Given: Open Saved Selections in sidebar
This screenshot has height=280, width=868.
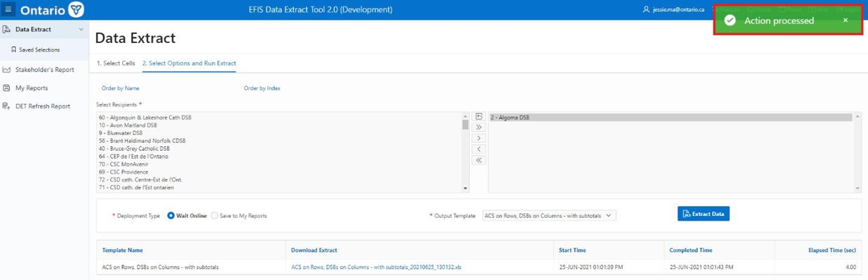Looking at the screenshot, I should point(39,50).
